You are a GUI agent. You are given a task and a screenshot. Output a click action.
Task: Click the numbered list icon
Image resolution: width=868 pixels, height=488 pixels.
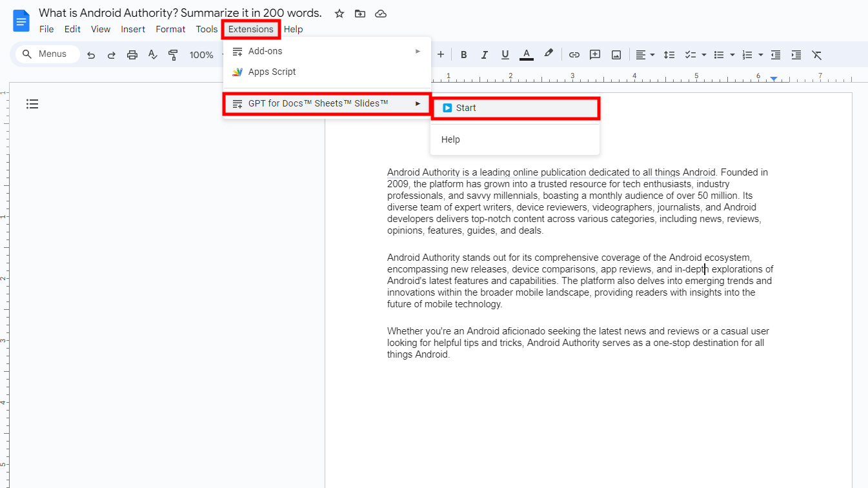747,55
